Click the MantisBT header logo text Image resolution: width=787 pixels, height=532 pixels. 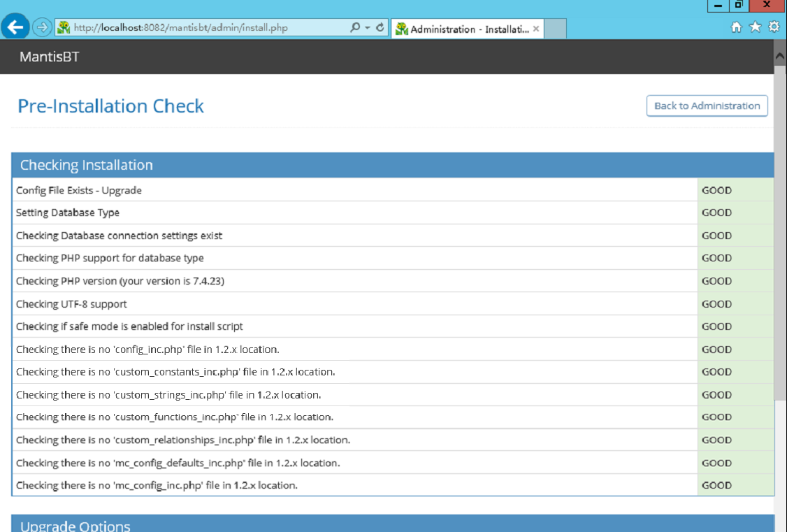point(49,57)
